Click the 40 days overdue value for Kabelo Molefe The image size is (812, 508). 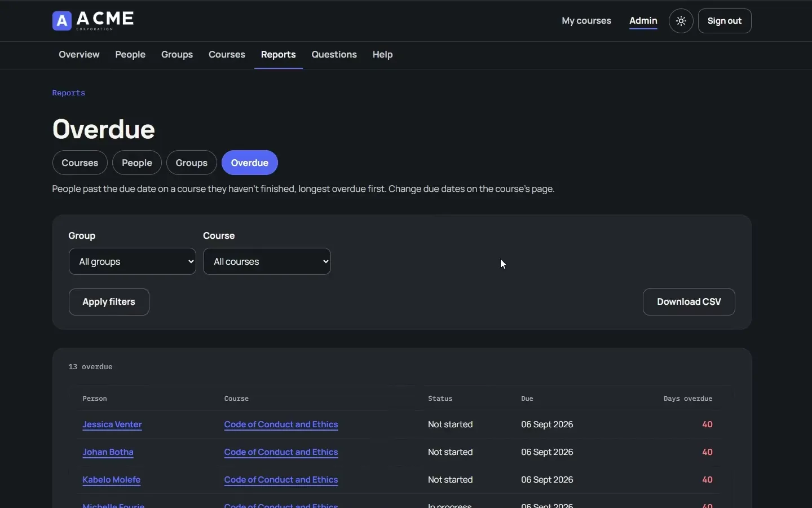pos(708,480)
